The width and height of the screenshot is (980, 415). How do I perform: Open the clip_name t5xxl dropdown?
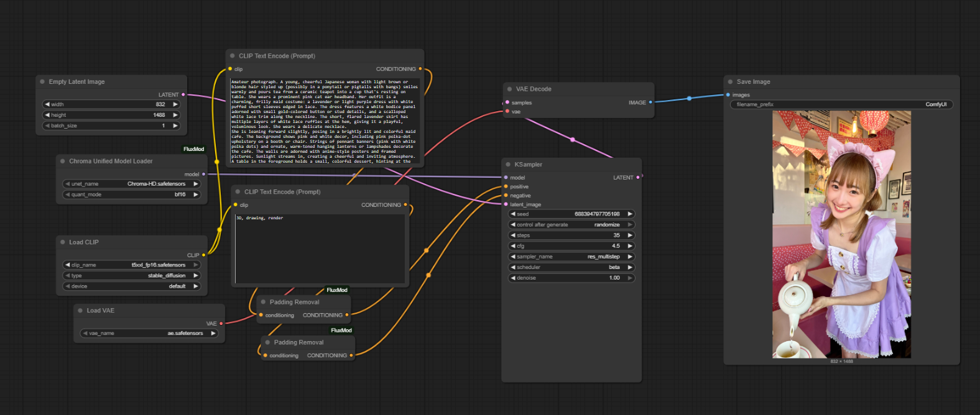click(132, 265)
